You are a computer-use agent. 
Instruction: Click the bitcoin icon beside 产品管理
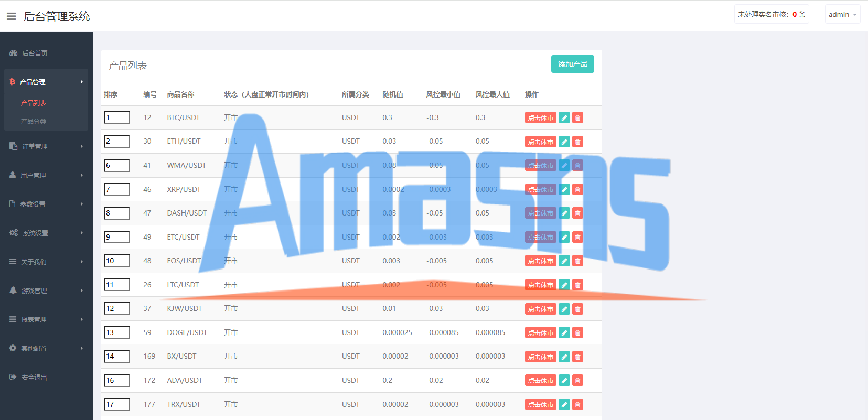[13, 82]
